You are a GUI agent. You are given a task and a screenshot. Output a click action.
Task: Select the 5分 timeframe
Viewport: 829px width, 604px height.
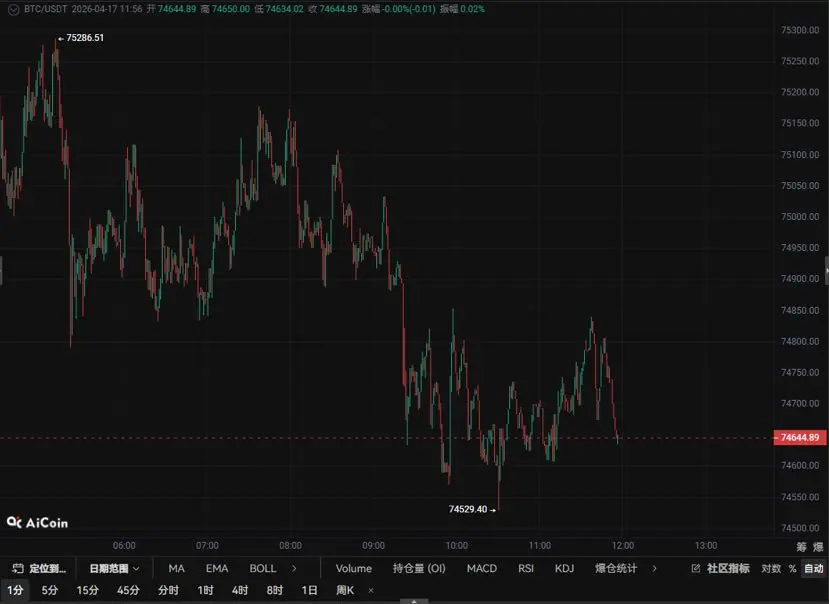click(x=50, y=590)
